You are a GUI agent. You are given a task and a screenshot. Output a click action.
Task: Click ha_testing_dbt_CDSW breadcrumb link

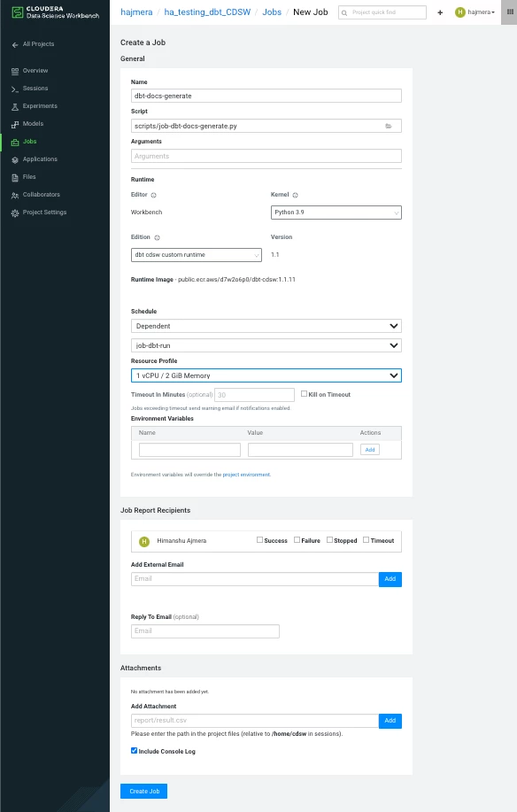pos(207,12)
